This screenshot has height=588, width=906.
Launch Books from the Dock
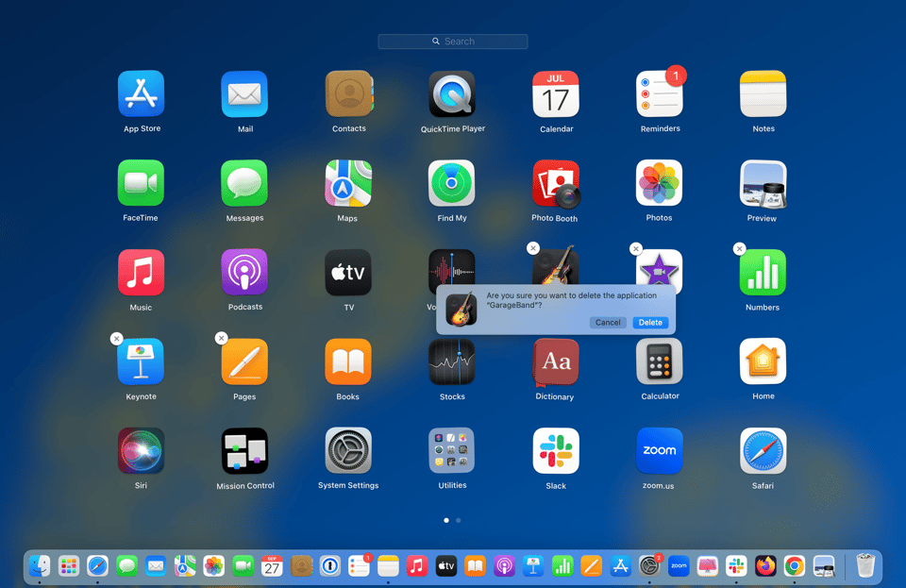tap(475, 566)
